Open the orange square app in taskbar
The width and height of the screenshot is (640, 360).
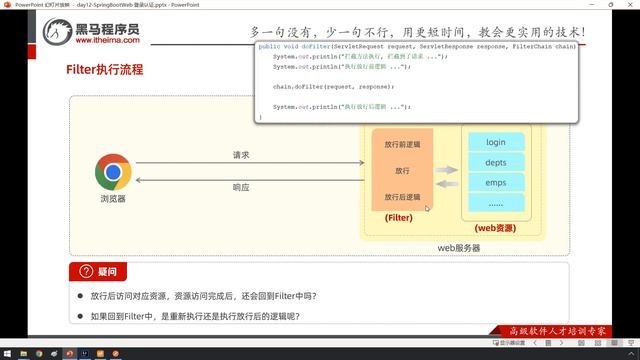[100, 353]
